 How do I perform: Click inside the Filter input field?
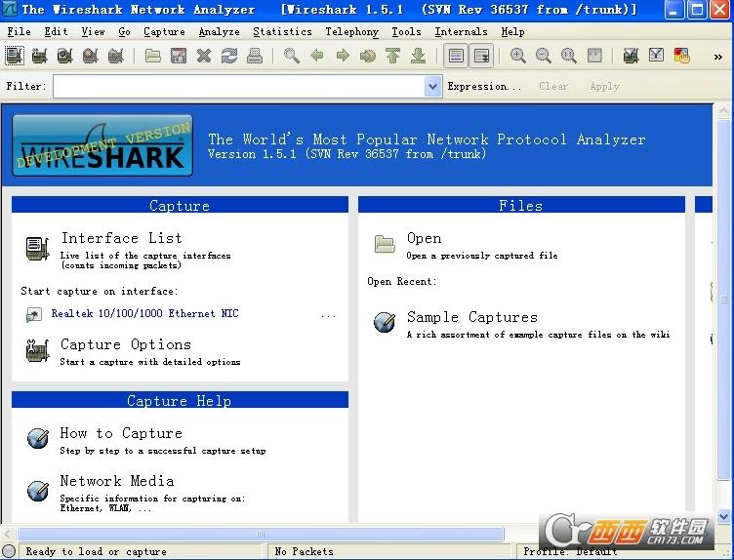tap(239, 87)
